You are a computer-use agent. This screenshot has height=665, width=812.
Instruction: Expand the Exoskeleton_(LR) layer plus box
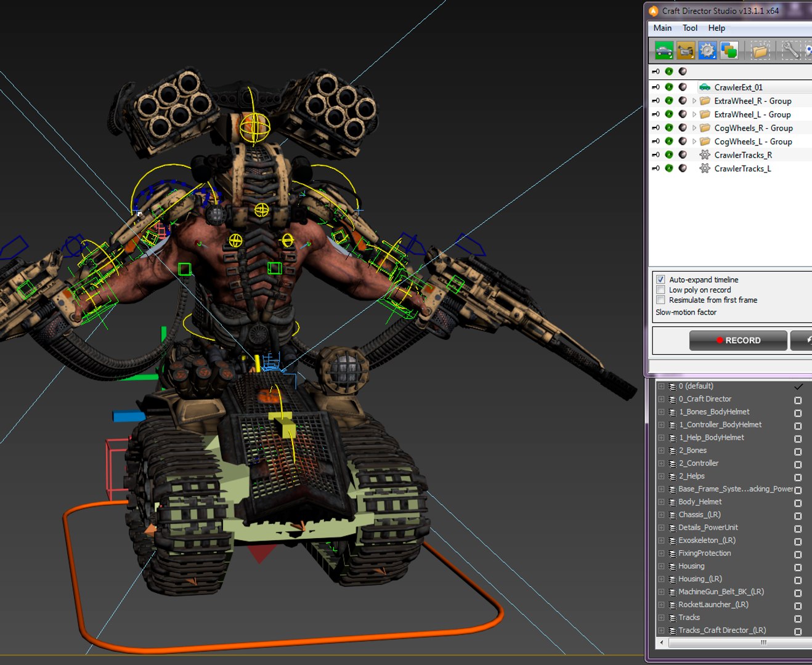pyautogui.click(x=661, y=541)
